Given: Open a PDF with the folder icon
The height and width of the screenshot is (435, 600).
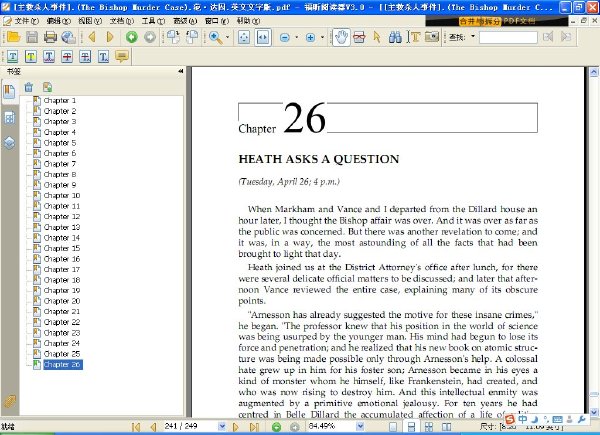Looking at the screenshot, I should (13, 37).
